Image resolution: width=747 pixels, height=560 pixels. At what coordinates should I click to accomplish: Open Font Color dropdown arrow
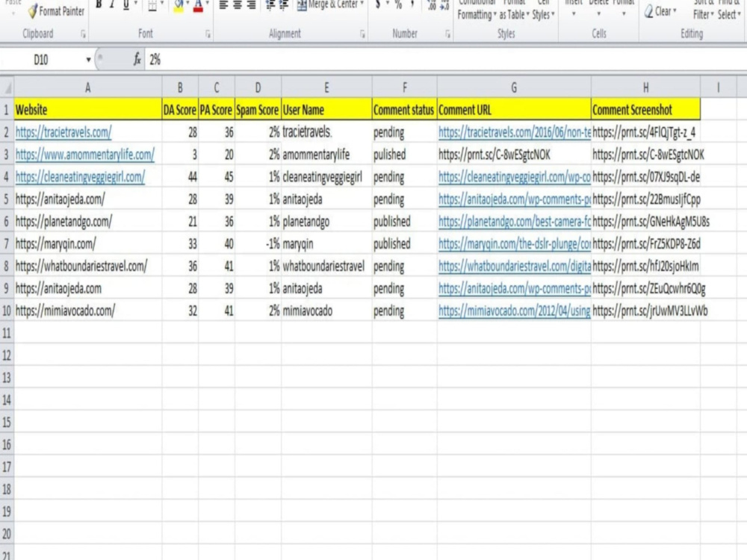[208, 4]
